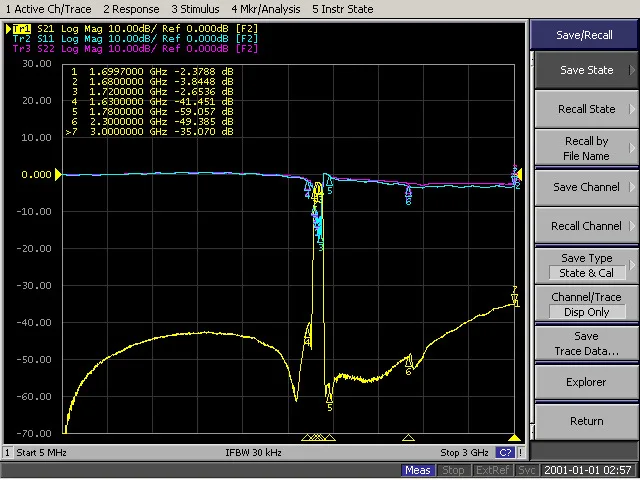Click the Svc service status indicator
640x480 pixels.
click(x=527, y=470)
